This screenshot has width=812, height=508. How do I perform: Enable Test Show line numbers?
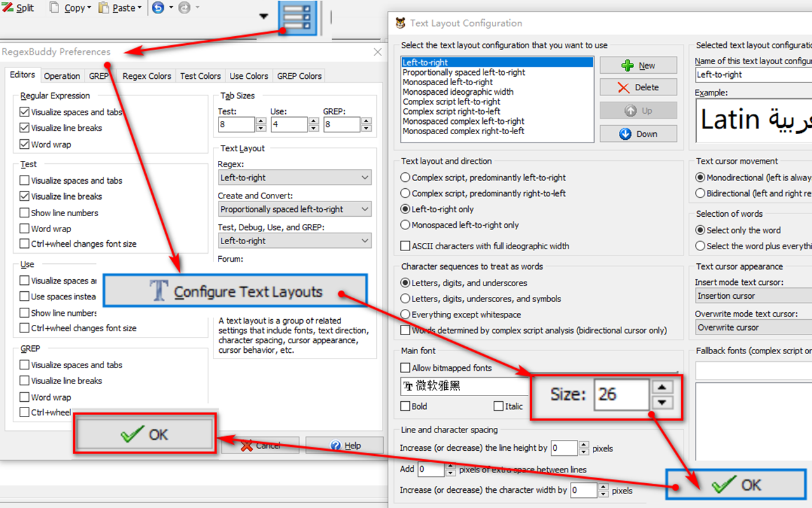pyautogui.click(x=24, y=213)
